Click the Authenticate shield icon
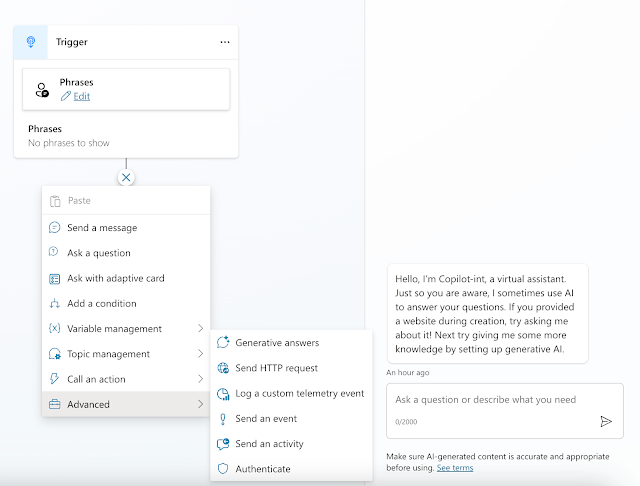This screenshot has width=640, height=486. pos(223,468)
